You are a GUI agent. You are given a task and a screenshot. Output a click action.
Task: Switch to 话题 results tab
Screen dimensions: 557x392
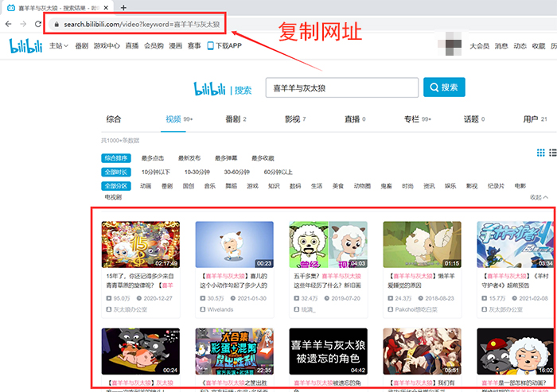(x=474, y=119)
